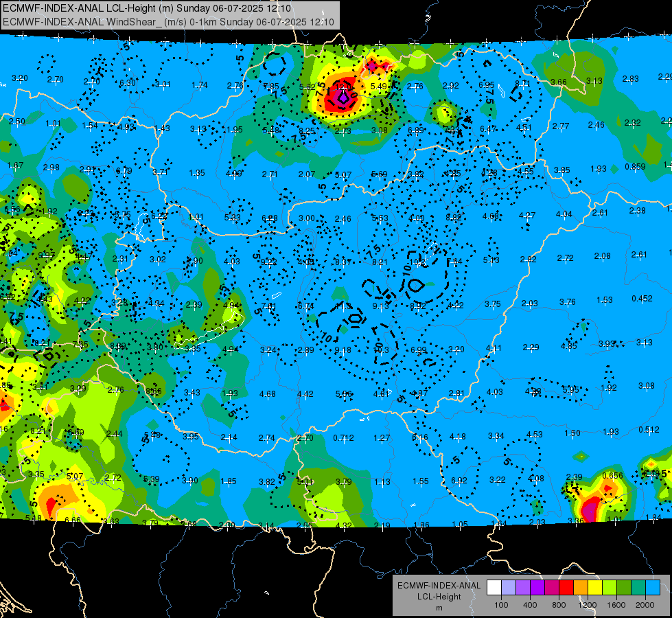Click the teal legend color swatch
This screenshot has height=618, width=672.
pyautogui.click(x=638, y=588)
